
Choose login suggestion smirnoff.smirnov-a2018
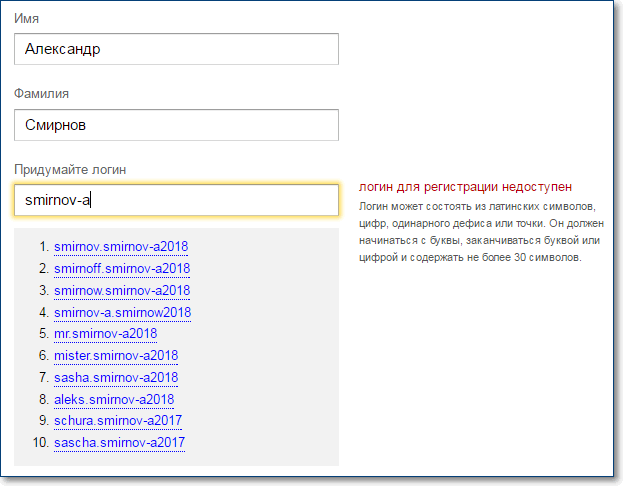pos(122,269)
